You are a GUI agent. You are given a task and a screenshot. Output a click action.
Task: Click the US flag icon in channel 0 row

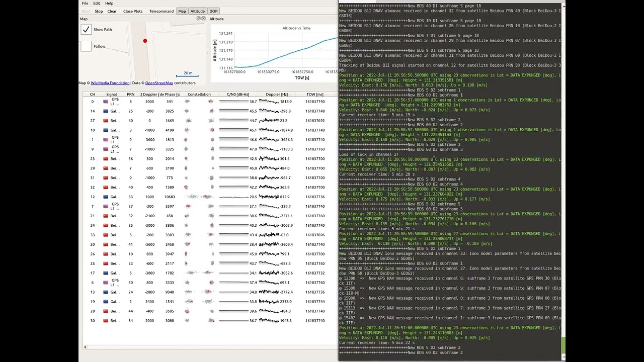106,102
